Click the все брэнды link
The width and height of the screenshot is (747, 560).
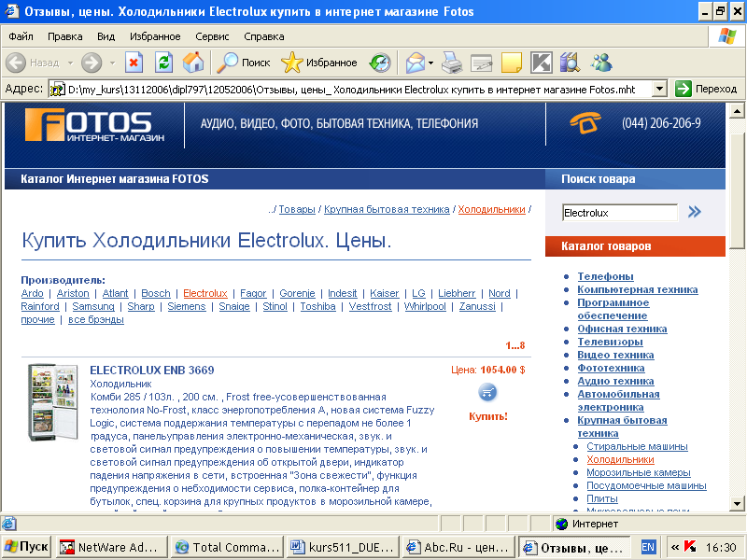tap(96, 319)
